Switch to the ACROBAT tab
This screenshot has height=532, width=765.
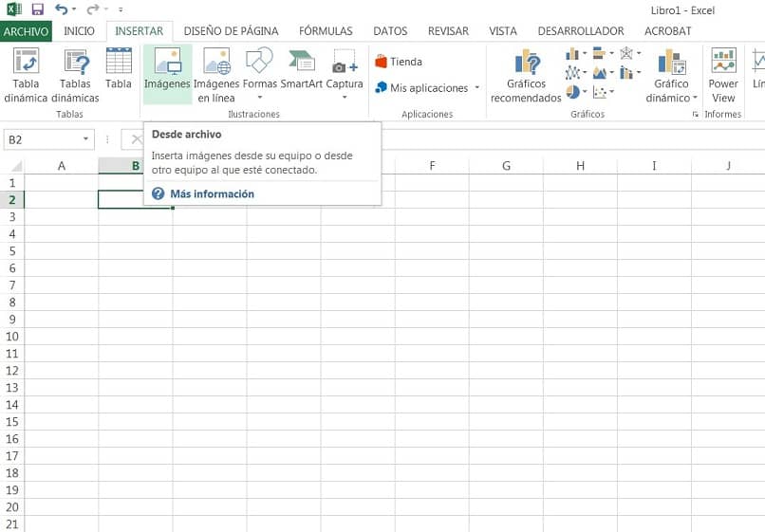[667, 31]
